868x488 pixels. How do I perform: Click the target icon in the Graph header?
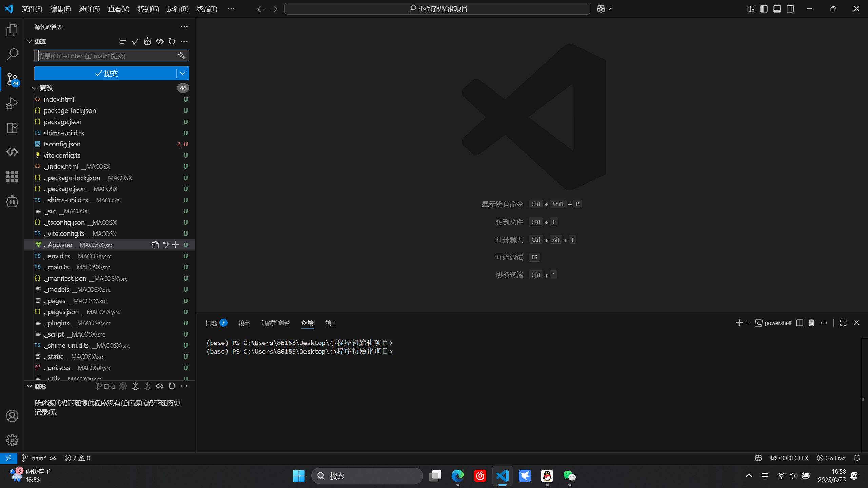pos(123,386)
